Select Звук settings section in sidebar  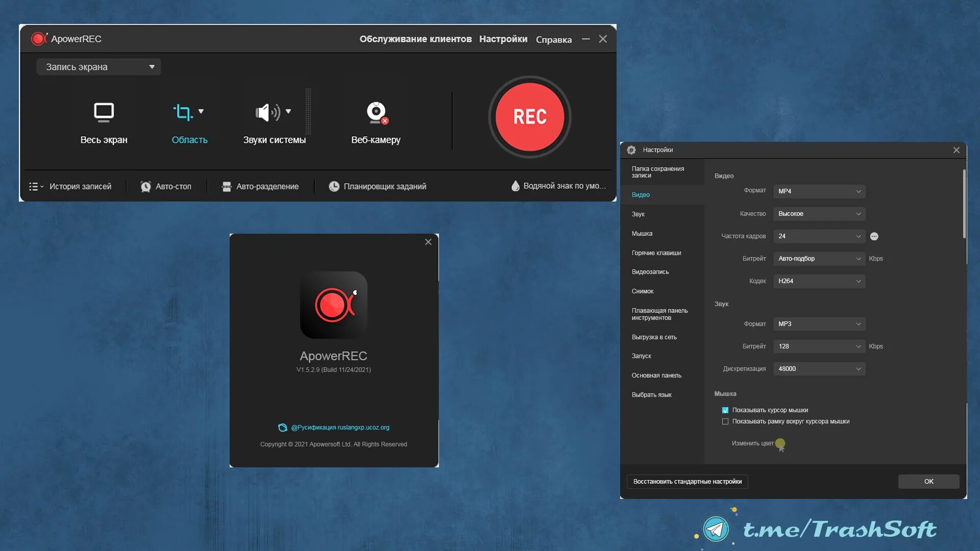(x=662, y=214)
